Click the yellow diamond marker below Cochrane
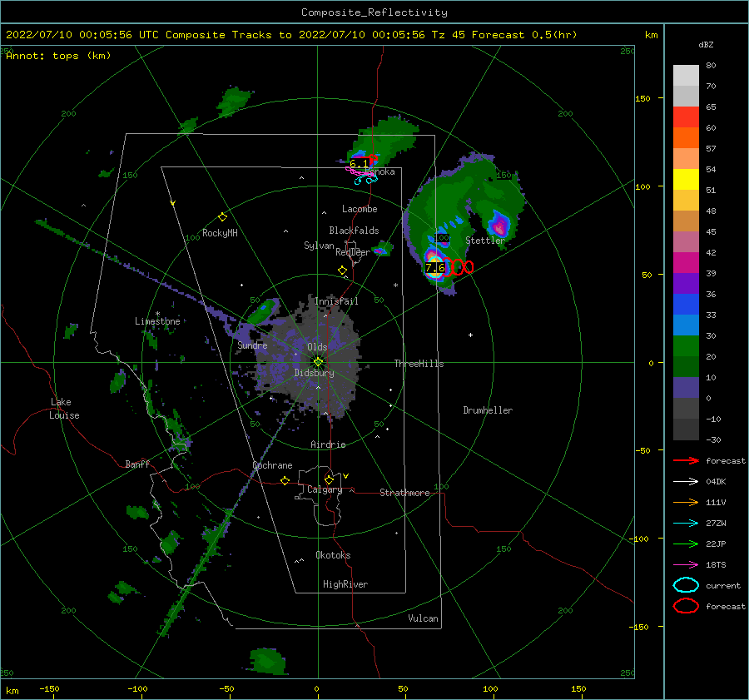The width and height of the screenshot is (749, 700). point(285,481)
